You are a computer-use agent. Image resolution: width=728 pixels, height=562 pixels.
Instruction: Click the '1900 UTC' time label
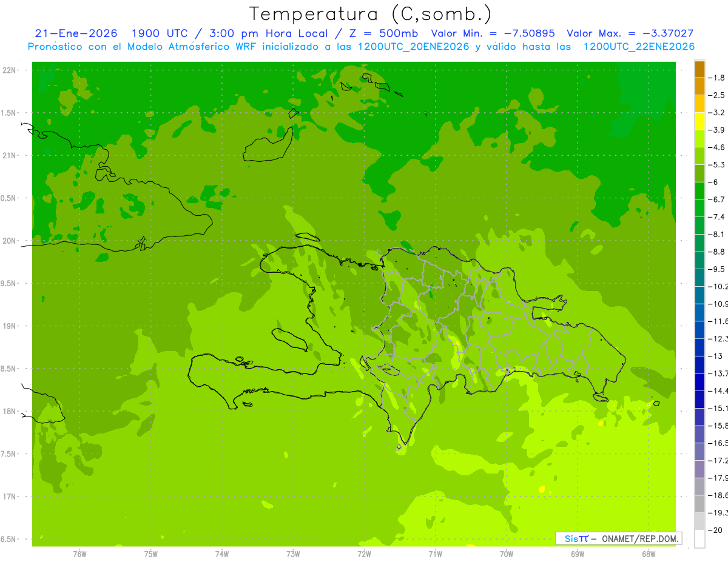(x=161, y=34)
